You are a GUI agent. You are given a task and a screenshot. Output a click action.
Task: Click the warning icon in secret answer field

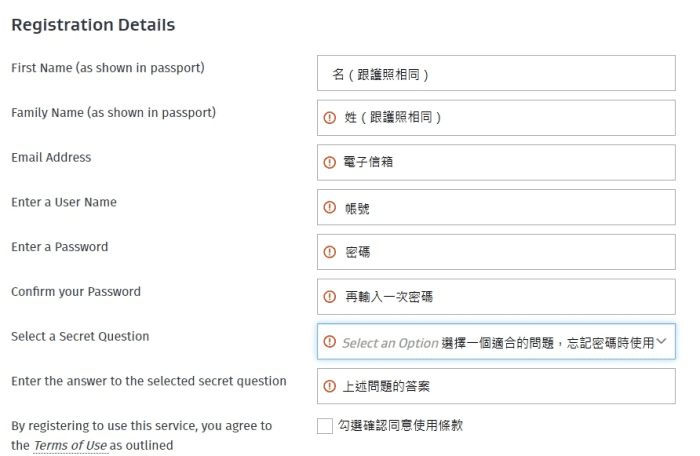point(329,386)
